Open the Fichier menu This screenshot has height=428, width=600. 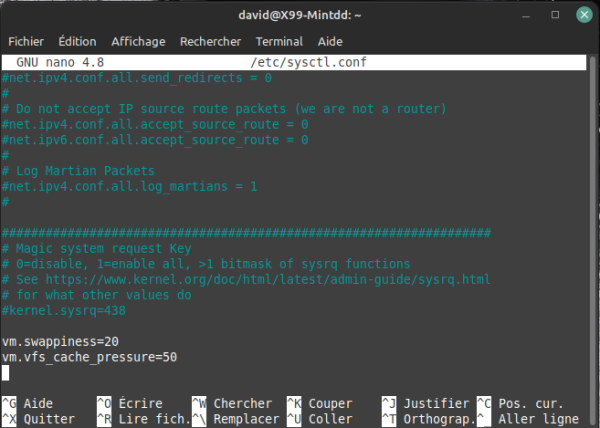coord(27,42)
